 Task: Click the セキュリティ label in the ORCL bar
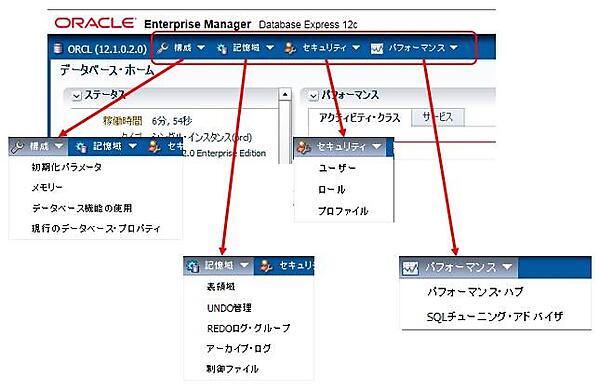(324, 48)
